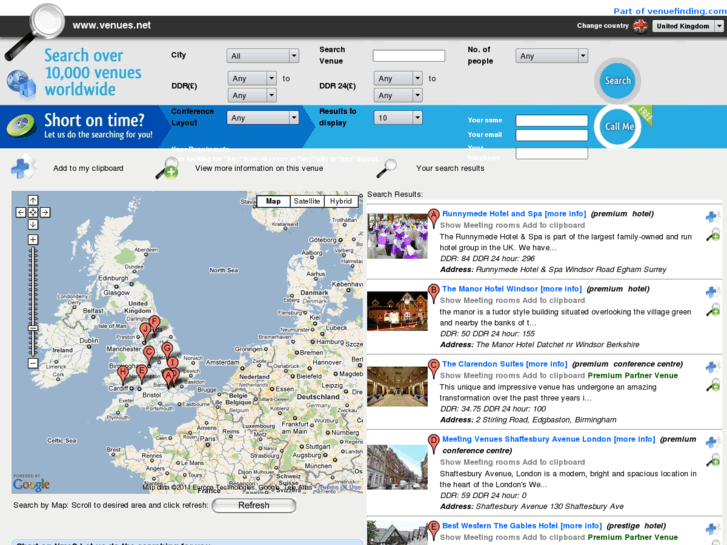Screen dimensions: 727x545
Task: Click the Refresh map button
Action: click(254, 506)
